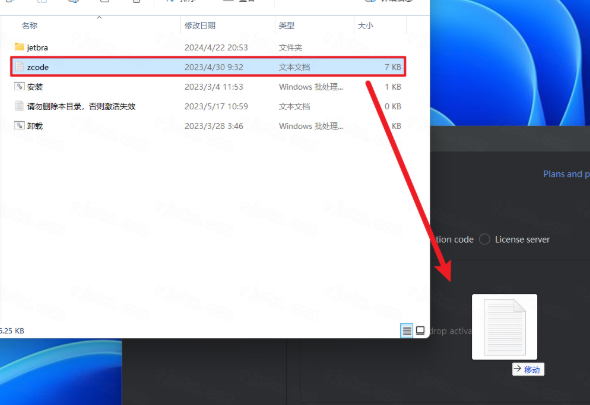Switch to large thumbnails view icon
This screenshot has width=590, height=405.
pos(420,331)
